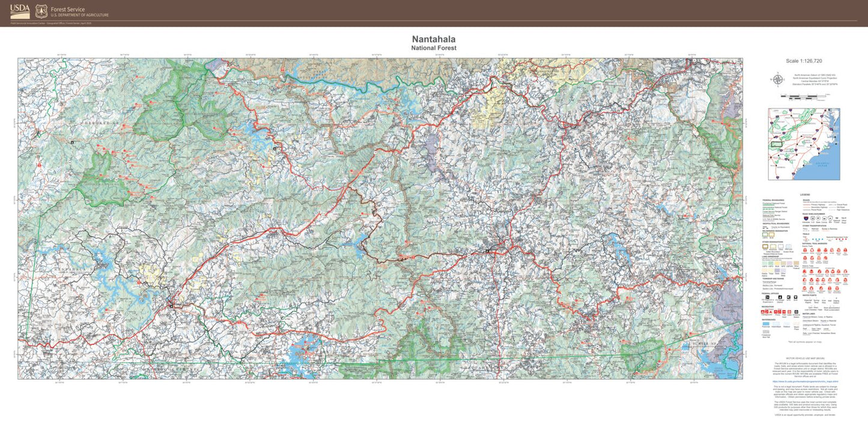Click the Diving Station symbol in Water Points

(836, 299)
